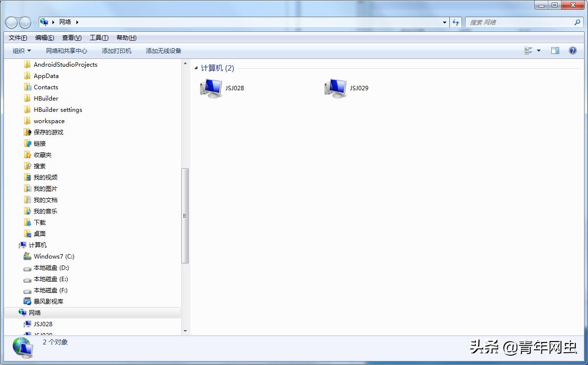Image resolution: width=588 pixels, height=365 pixels.
Task: Click the Back navigation arrow button
Action: 11,22
